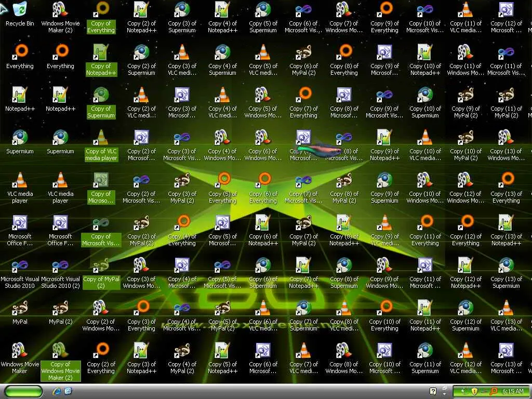532x399 pixels.
Task: Click Copy (2) of Notepad++ icon
Action: [141, 18]
